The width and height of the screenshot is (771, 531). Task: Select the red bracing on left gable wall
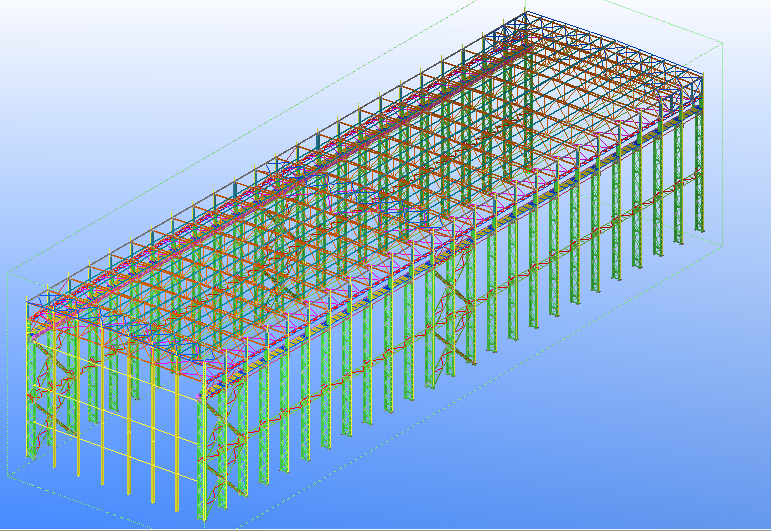(x=40, y=400)
